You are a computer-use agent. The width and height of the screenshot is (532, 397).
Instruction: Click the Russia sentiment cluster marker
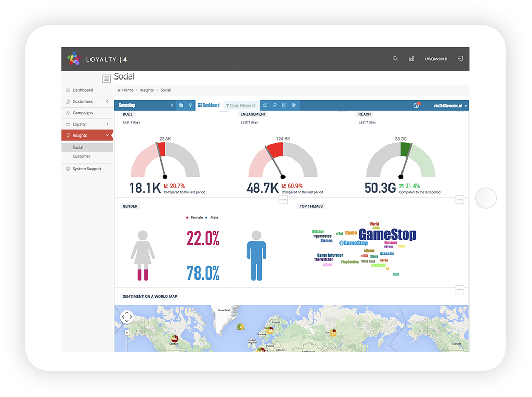[x=333, y=333]
